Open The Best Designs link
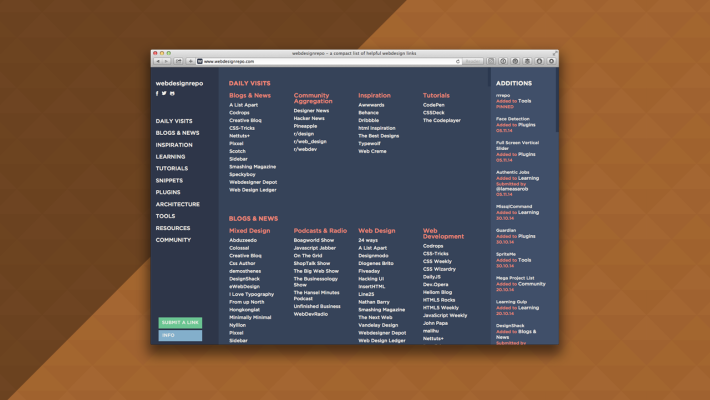Screen dimensions: 710x400 point(379,136)
